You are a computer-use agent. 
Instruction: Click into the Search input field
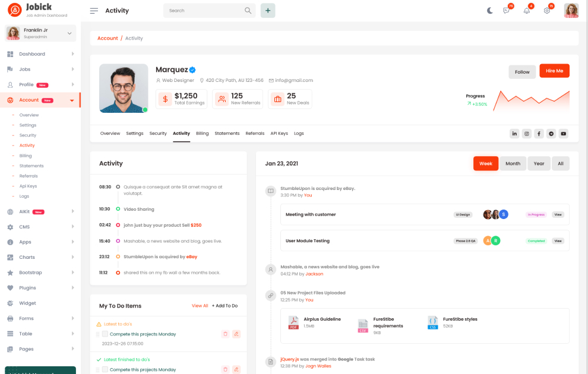click(205, 11)
